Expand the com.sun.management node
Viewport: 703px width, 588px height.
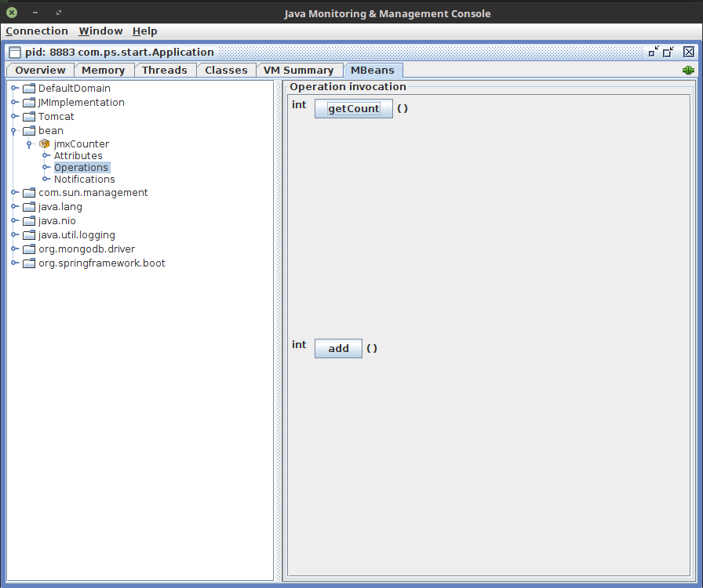(14, 193)
